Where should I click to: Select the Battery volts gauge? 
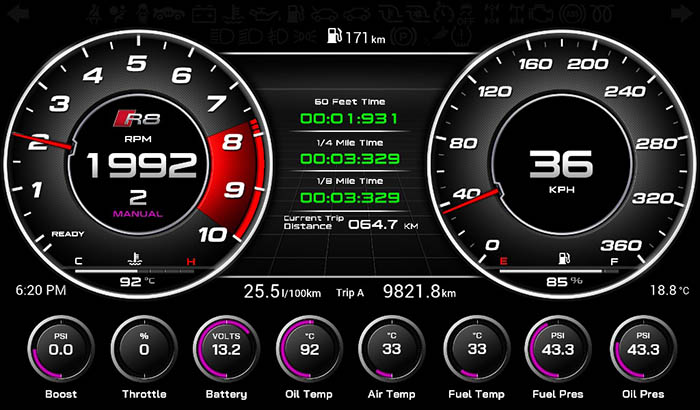click(226, 349)
